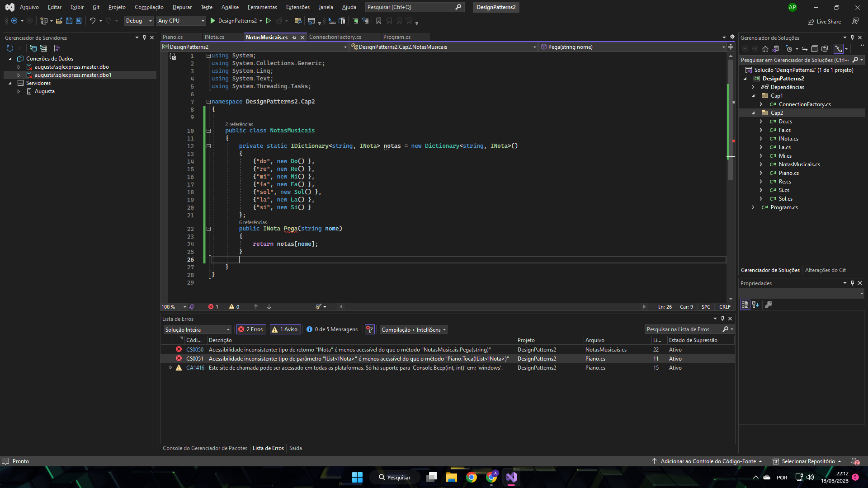The width and height of the screenshot is (868, 488).
Task: Toggle the Error List filter funnel button
Action: tap(370, 329)
